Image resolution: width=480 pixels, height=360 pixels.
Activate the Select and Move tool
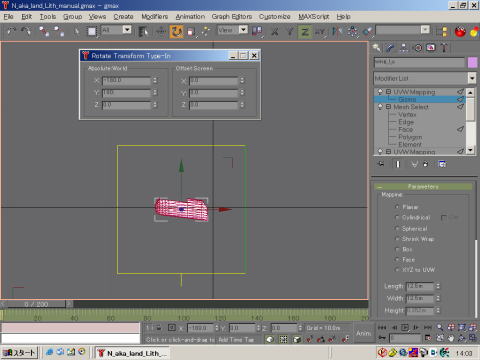[x=161, y=31]
